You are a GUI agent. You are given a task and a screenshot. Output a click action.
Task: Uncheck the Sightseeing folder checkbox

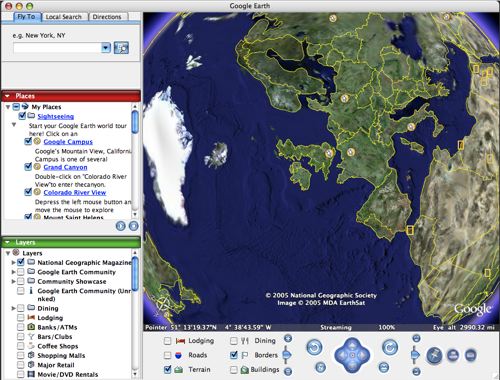point(22,116)
